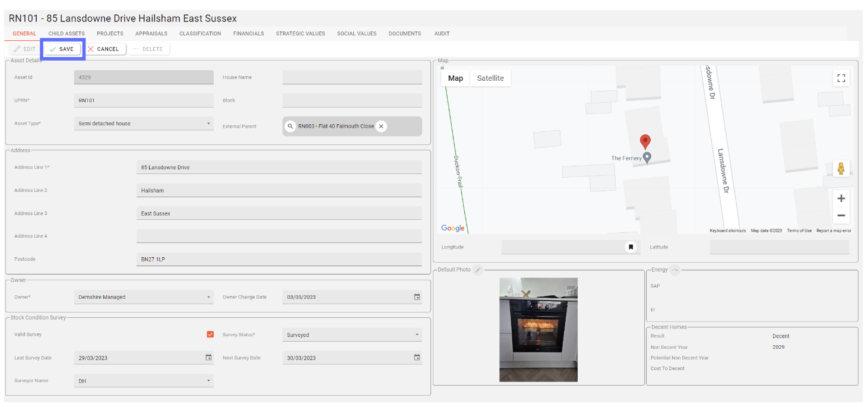Click the Cost To Decent label

(667, 368)
